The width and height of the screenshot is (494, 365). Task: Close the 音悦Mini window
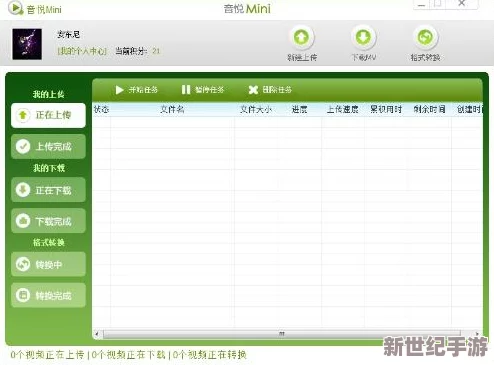462,4
